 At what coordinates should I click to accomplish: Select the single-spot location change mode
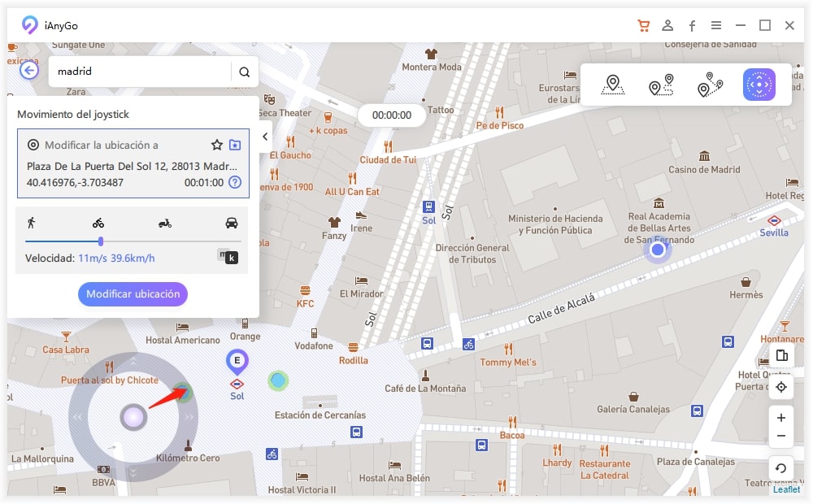pyautogui.click(x=612, y=85)
